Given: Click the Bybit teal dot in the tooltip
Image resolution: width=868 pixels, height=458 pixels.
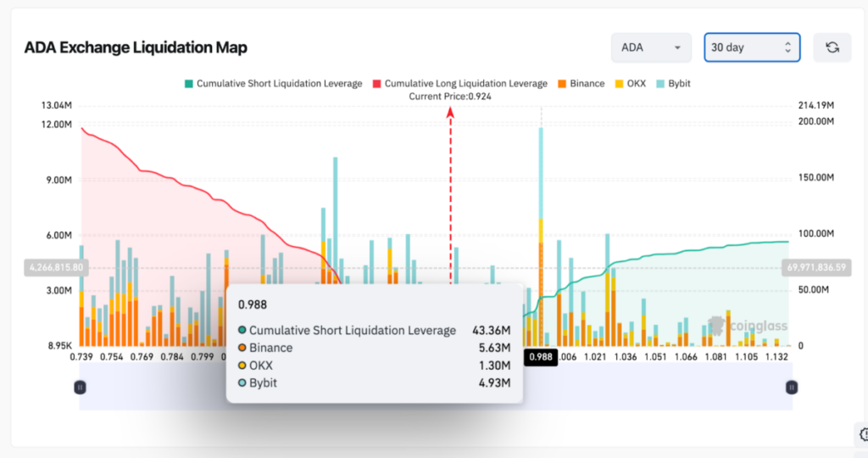Looking at the screenshot, I should click(242, 383).
